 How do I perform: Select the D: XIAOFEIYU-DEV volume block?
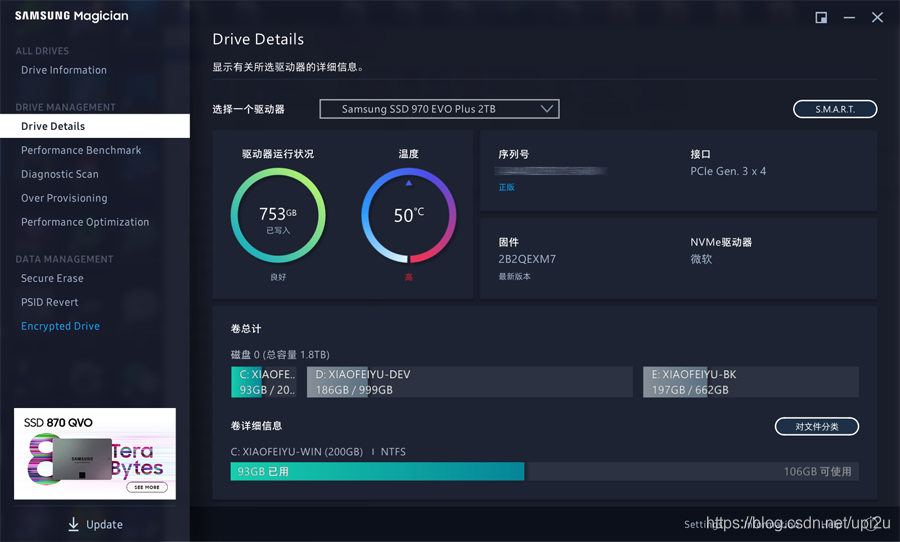(470, 382)
